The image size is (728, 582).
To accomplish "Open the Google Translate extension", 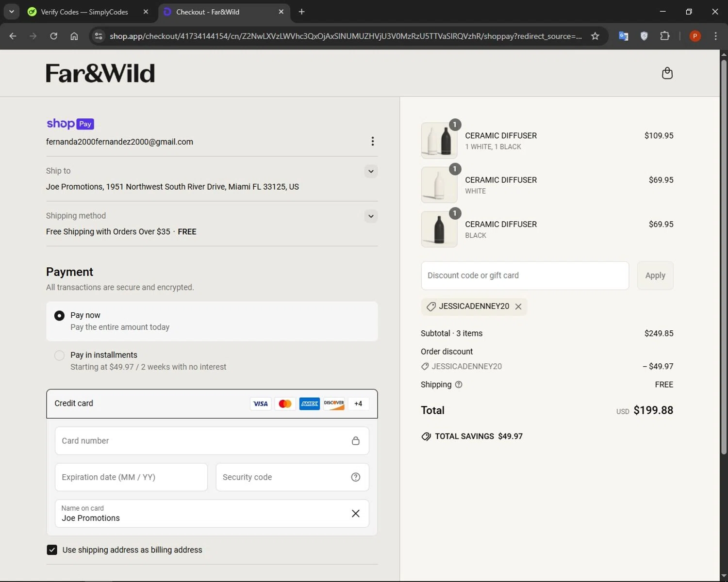I will click(x=623, y=36).
